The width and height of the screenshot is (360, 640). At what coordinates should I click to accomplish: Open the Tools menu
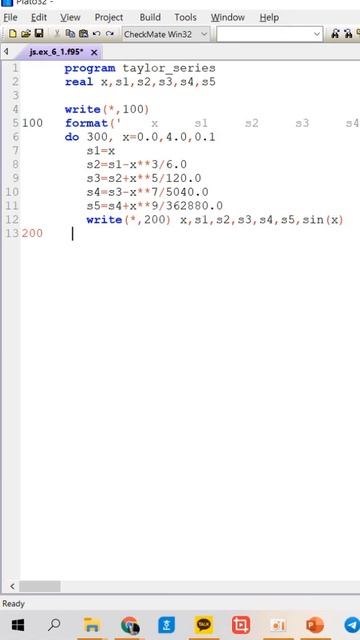click(185, 18)
